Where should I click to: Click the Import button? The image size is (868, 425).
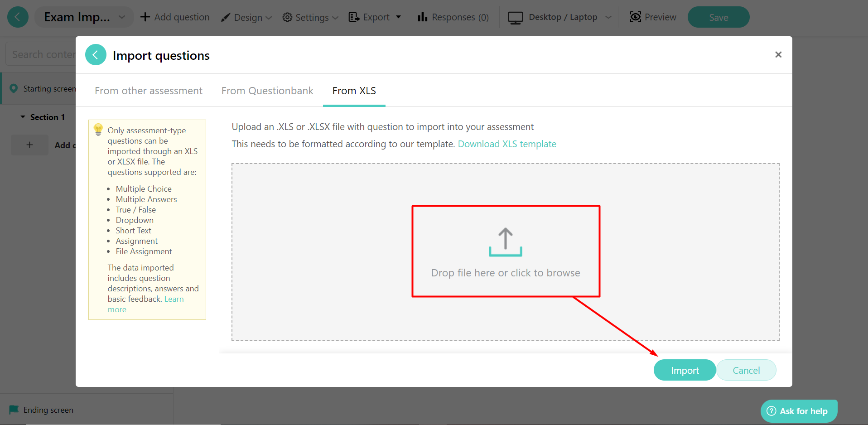(684, 370)
